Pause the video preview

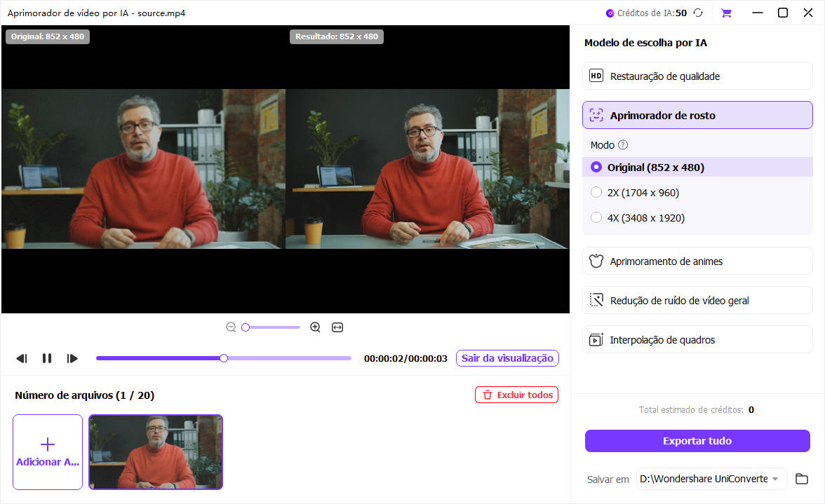pyautogui.click(x=47, y=358)
